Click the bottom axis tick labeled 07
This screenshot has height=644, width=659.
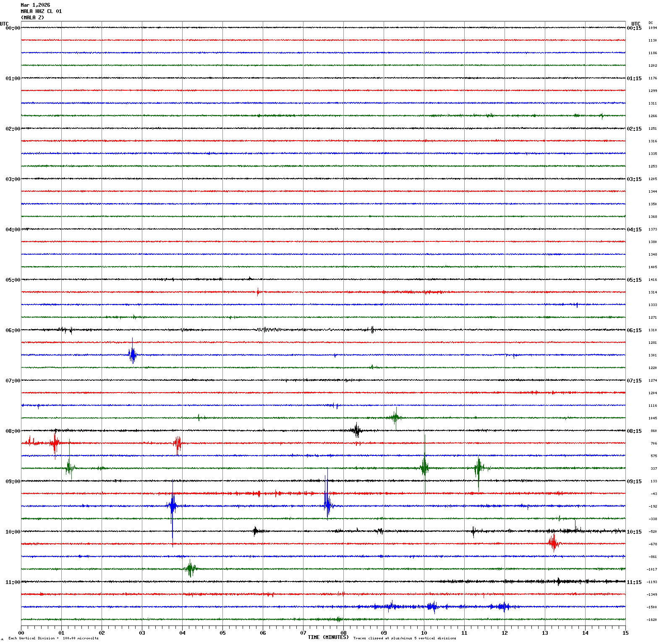click(x=303, y=633)
